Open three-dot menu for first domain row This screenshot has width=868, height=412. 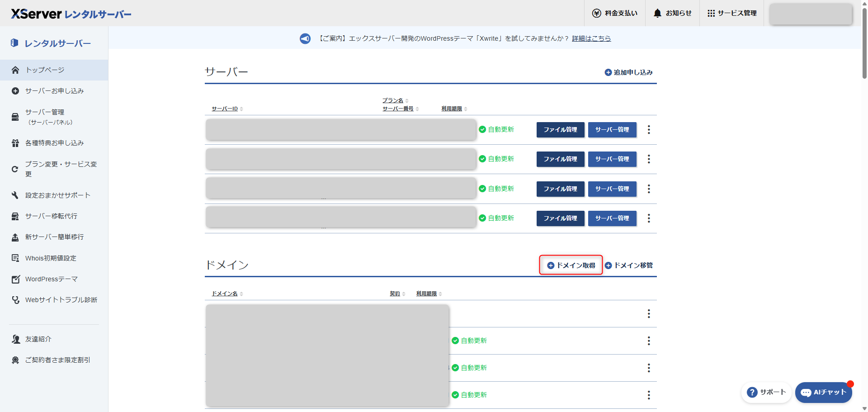[x=649, y=314]
